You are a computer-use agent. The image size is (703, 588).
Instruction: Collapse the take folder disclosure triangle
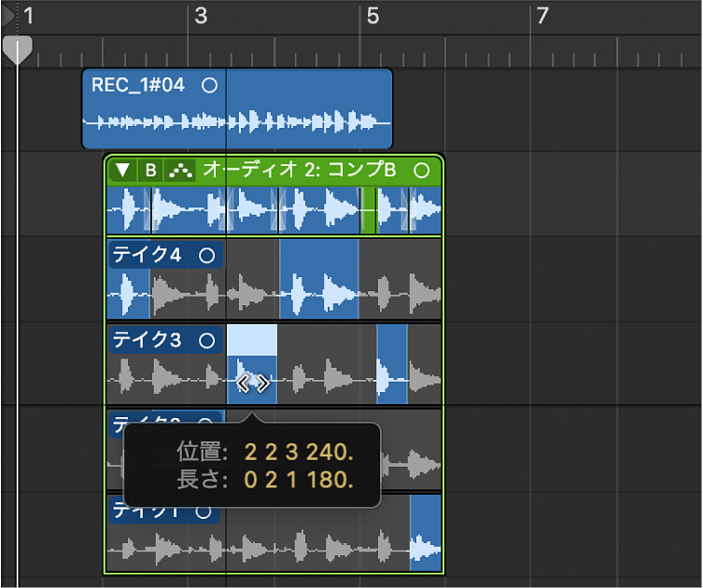pyautogui.click(x=122, y=170)
